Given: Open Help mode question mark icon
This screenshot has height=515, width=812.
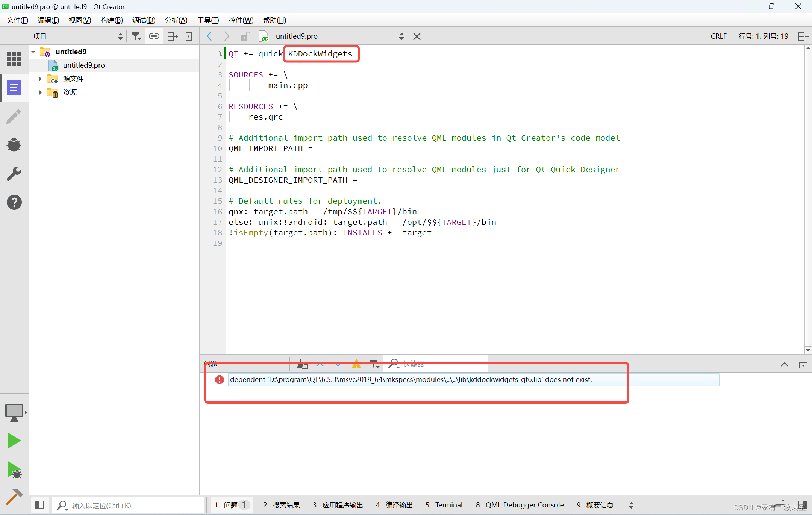Looking at the screenshot, I should (x=14, y=202).
